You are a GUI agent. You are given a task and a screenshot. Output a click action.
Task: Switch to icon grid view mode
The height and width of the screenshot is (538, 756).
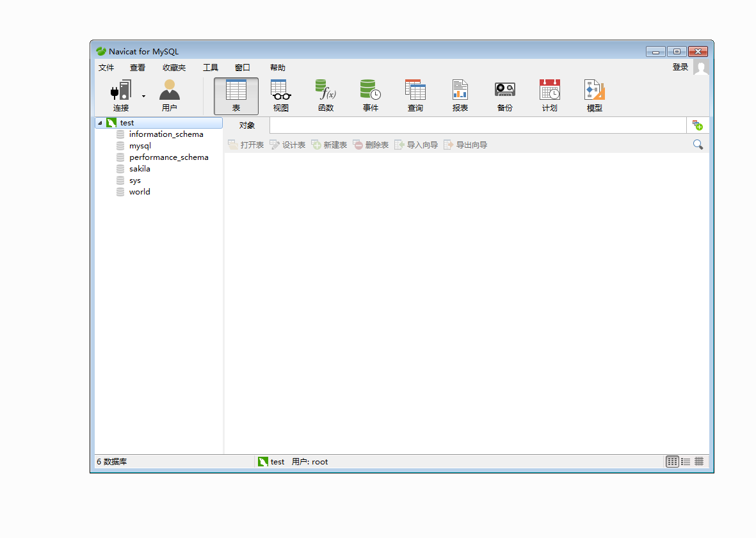[672, 461]
